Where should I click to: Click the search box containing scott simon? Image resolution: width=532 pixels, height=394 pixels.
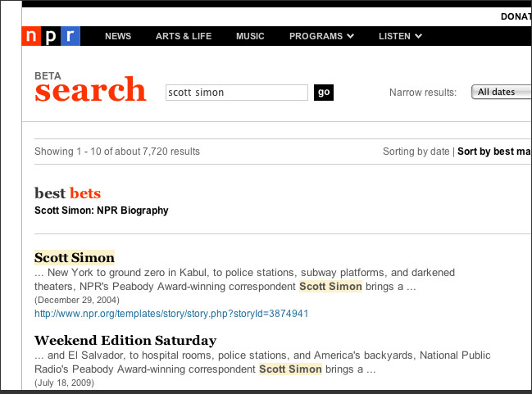[237, 93]
